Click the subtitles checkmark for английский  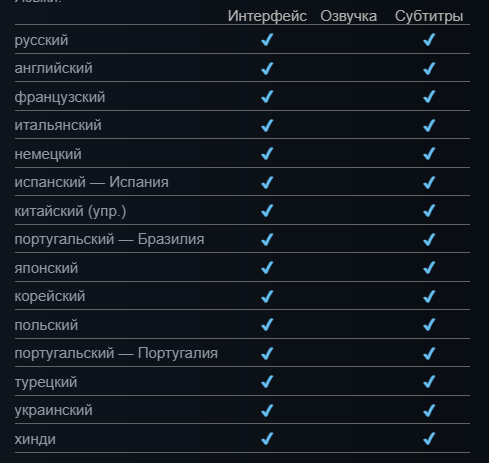(429, 68)
